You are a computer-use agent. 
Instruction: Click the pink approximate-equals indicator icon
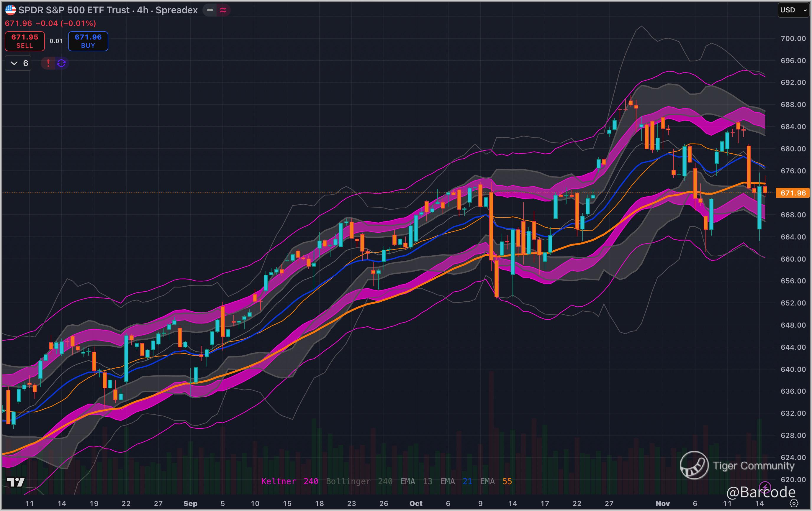(x=223, y=10)
